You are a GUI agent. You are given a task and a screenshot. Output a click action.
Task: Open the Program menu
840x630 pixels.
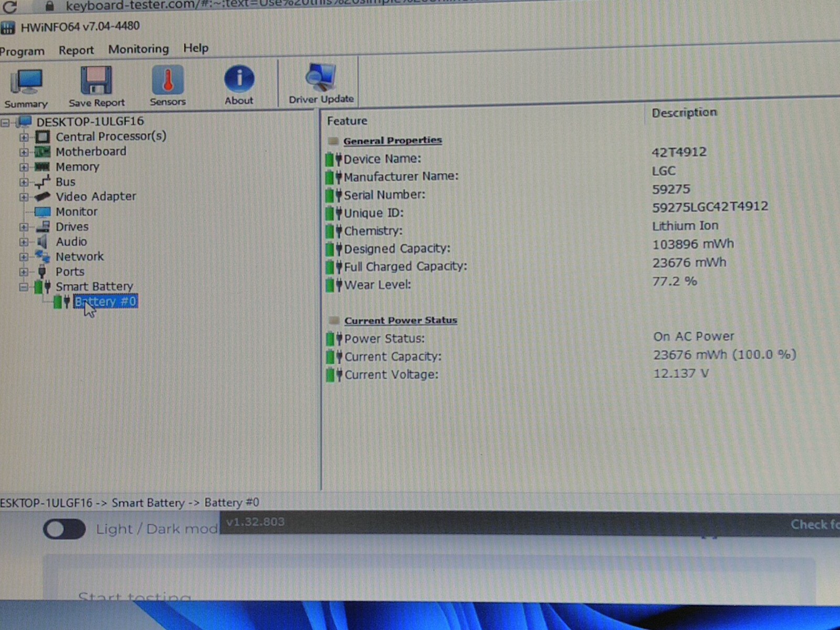[22, 51]
